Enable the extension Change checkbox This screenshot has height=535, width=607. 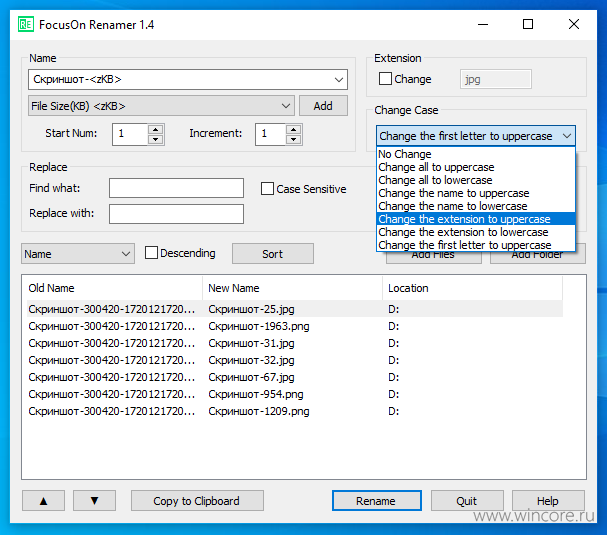[x=385, y=79]
